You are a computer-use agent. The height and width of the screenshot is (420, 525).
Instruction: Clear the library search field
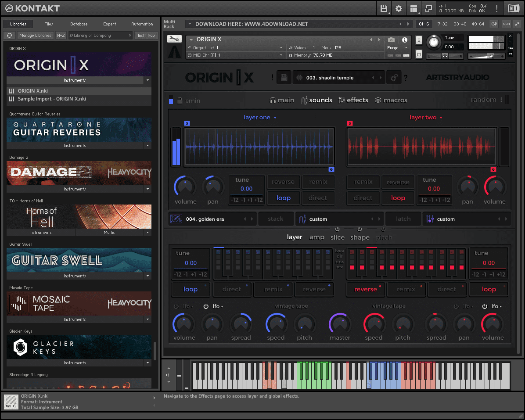pyautogui.click(x=130, y=35)
